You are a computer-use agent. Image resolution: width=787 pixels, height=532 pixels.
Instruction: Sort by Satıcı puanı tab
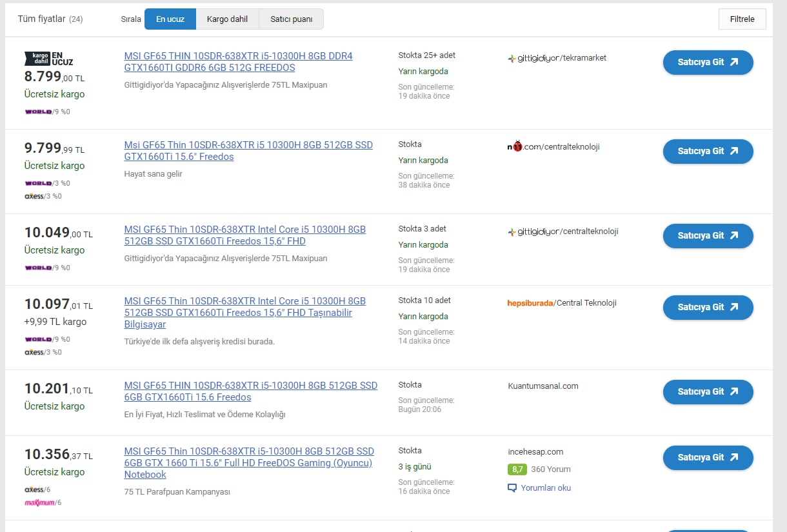291,19
